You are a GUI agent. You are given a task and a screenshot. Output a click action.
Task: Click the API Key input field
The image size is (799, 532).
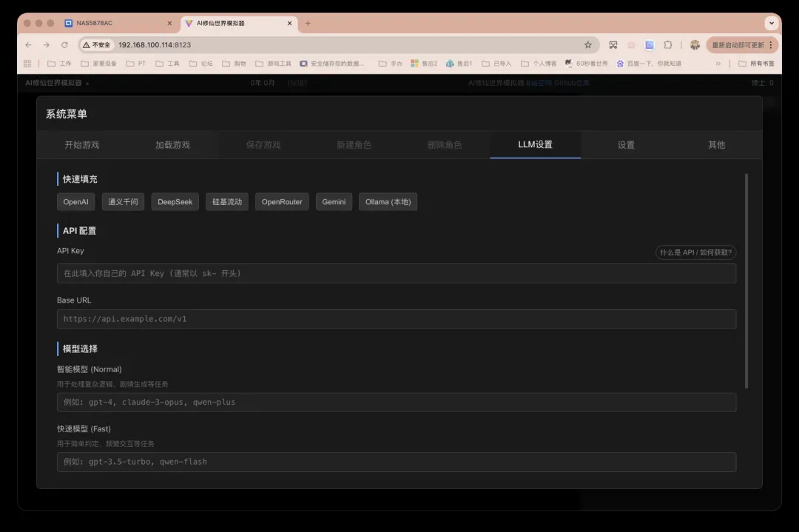click(396, 274)
